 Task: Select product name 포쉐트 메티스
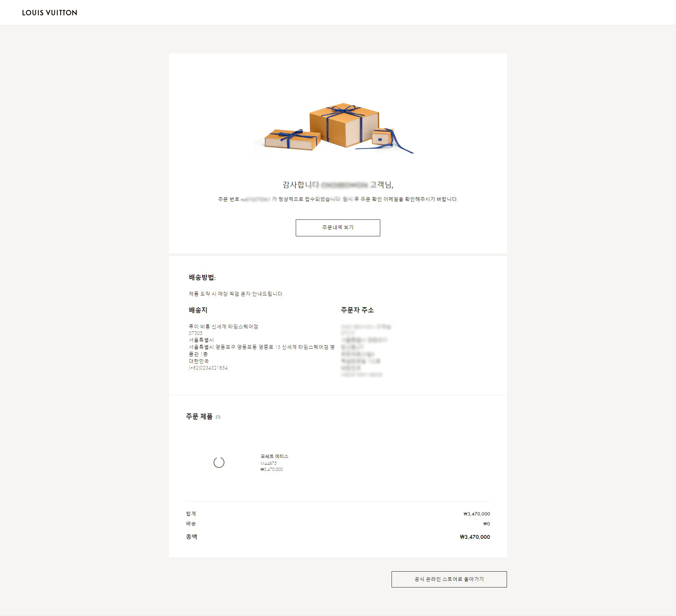[274, 456]
